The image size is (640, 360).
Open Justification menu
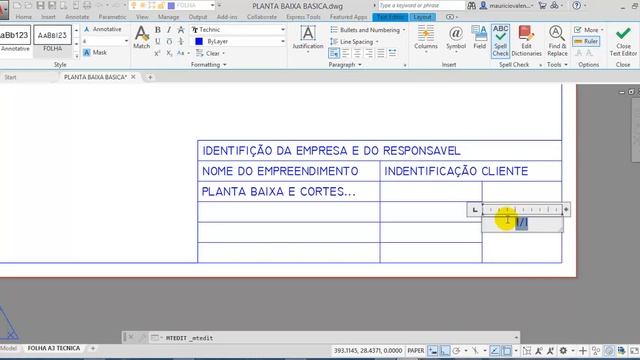(308, 38)
